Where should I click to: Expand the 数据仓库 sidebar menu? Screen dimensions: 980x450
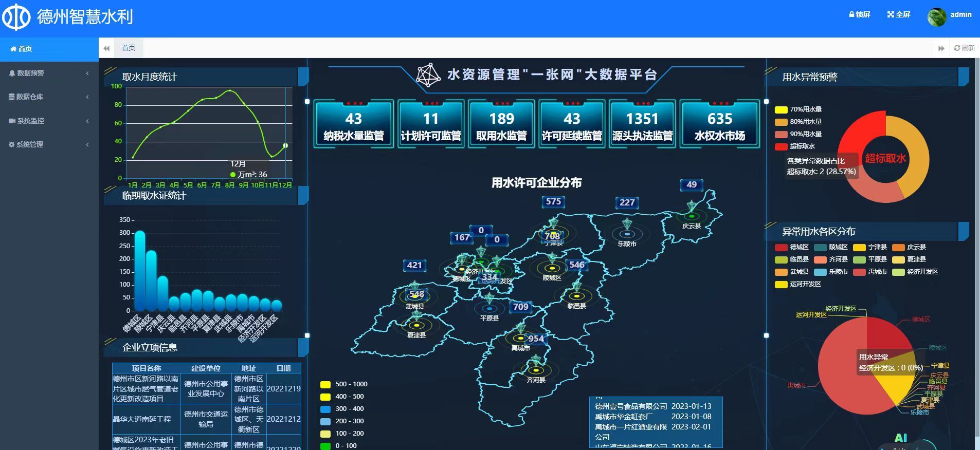(x=49, y=97)
